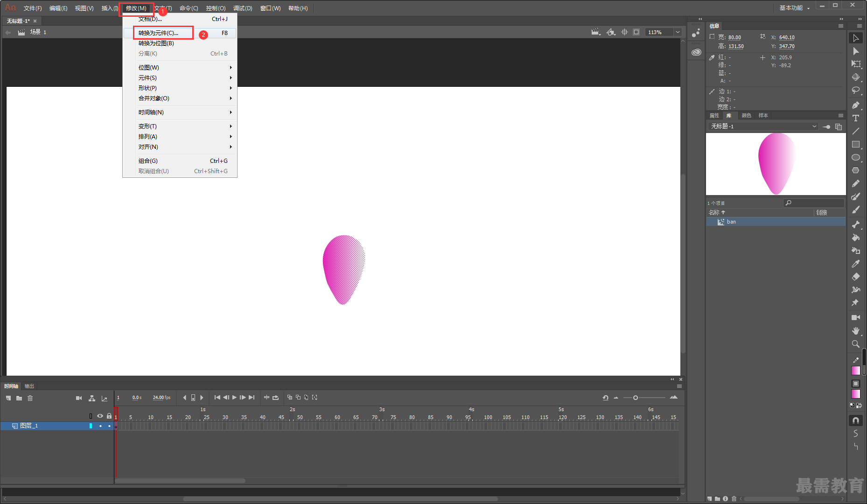Toggle center stage icon
The image size is (867, 504).
pyautogui.click(x=624, y=32)
